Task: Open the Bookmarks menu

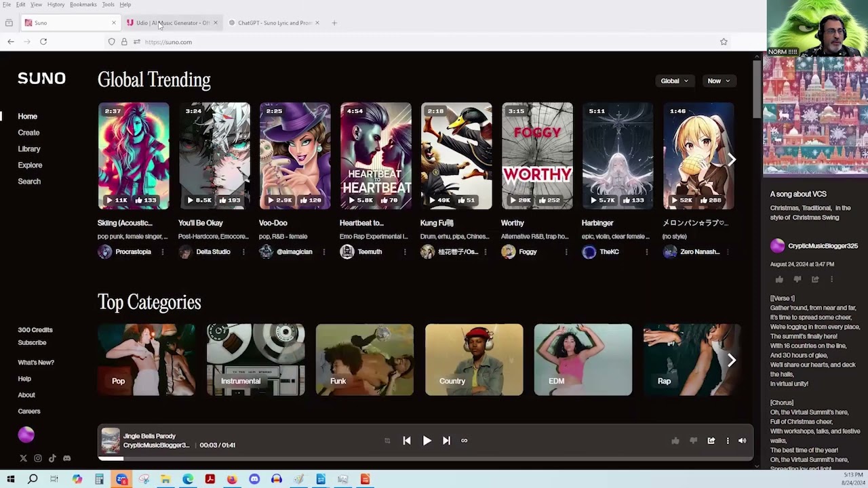Action: pyautogui.click(x=83, y=5)
